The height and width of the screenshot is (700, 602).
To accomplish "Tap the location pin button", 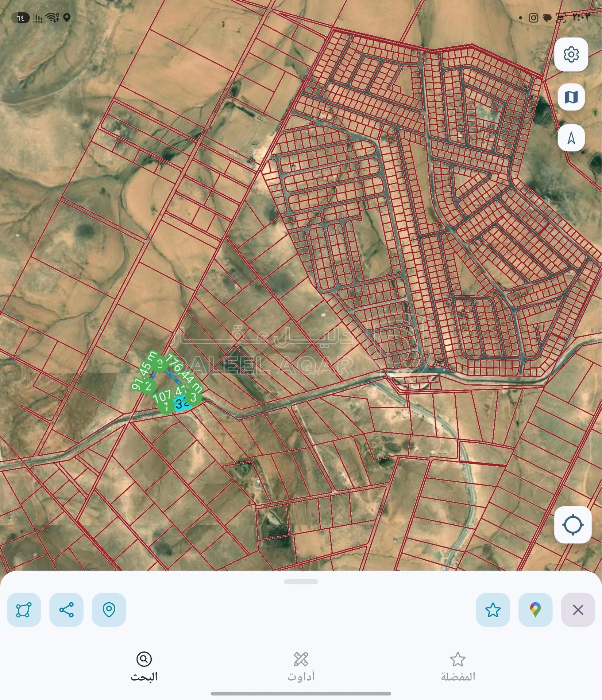I will pyautogui.click(x=109, y=610).
